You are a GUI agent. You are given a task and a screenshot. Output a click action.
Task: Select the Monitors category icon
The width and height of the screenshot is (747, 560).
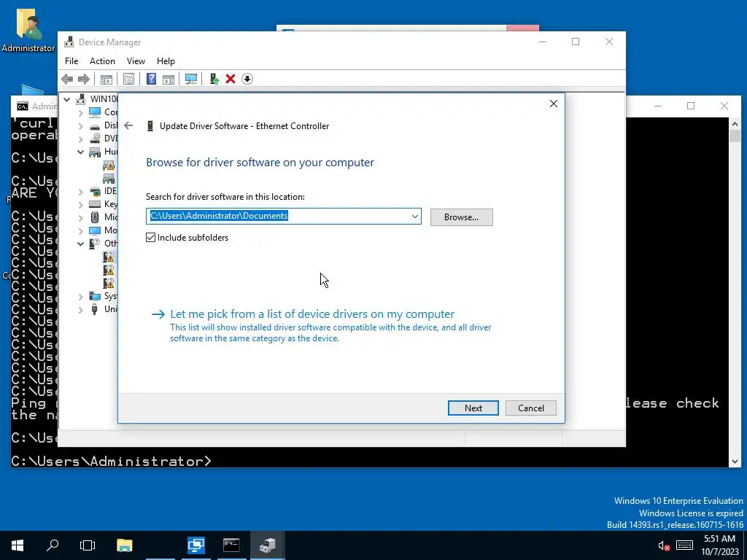pyautogui.click(x=95, y=230)
